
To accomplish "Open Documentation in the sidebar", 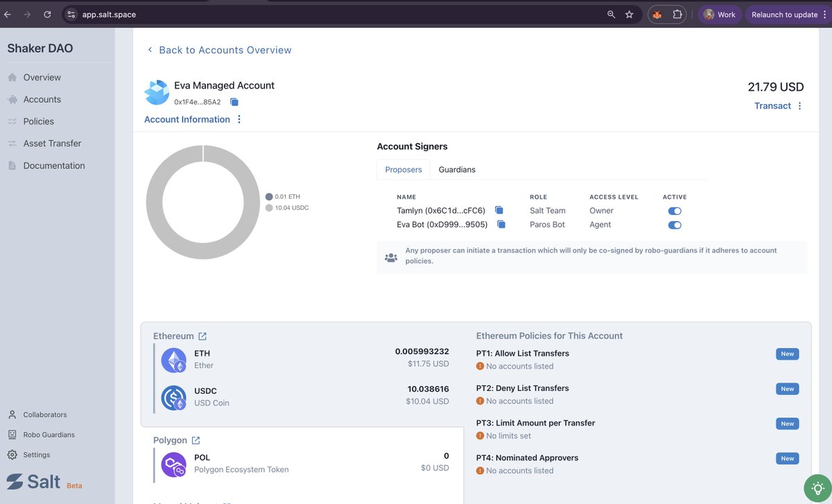I will (x=54, y=166).
